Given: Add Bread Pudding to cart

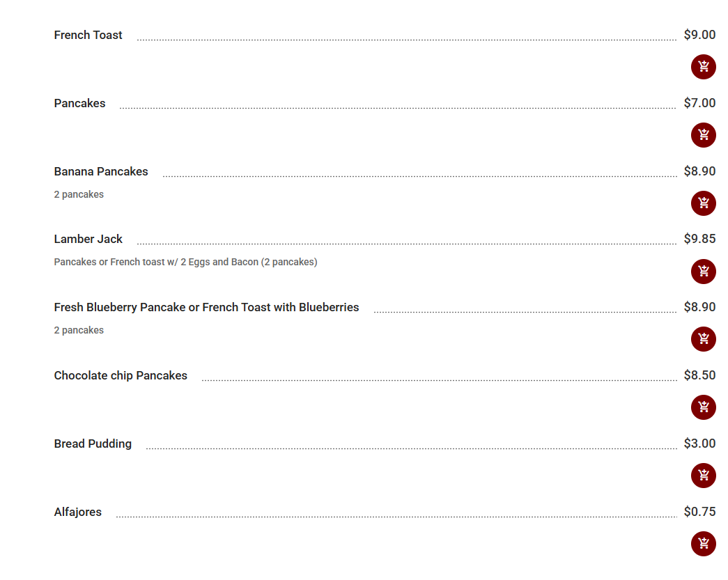Looking at the screenshot, I should point(703,476).
